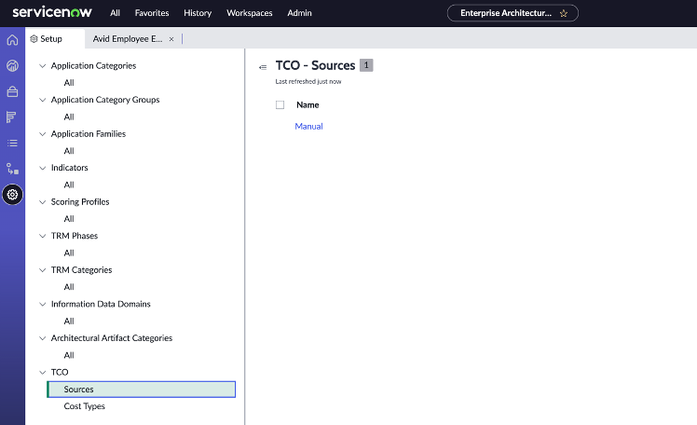The height and width of the screenshot is (425, 697).
Task: Select All under Architectural Artifact Categories
Action: [x=69, y=355]
